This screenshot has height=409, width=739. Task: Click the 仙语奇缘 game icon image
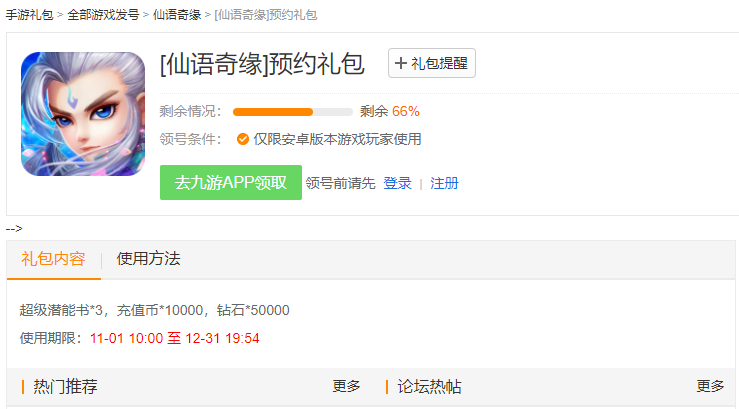pyautogui.click(x=83, y=114)
